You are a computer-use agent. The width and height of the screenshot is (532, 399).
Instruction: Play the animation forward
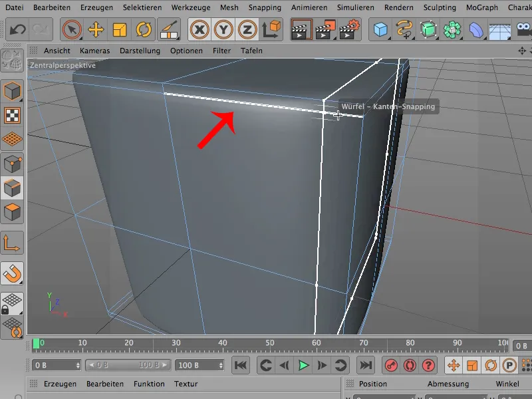(303, 365)
